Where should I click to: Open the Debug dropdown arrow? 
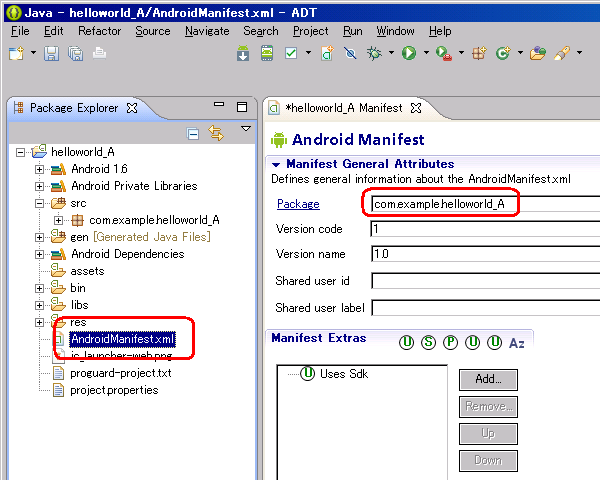(x=391, y=52)
